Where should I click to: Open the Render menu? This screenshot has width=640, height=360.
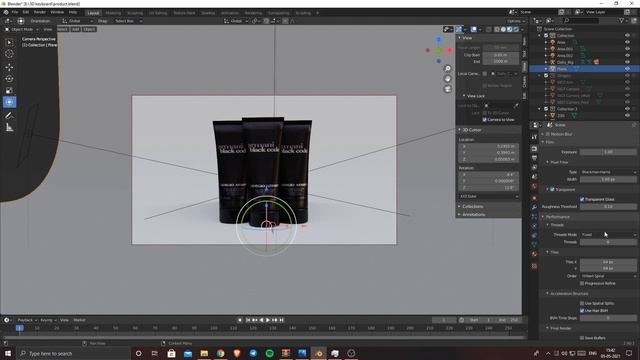(40, 12)
